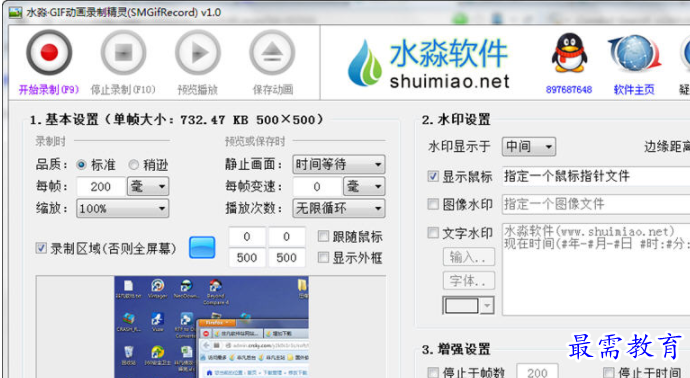The image size is (690, 378).
Task: Click the mouse pointer file path field
Action: pos(596,176)
